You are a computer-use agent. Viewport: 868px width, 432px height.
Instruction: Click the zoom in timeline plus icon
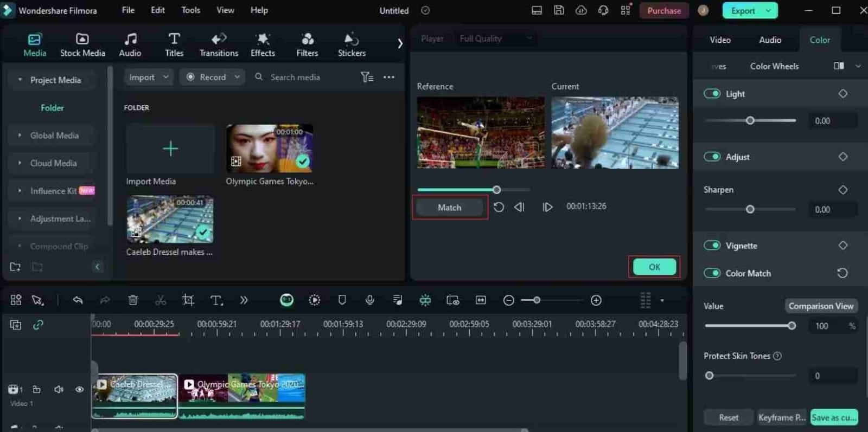tap(596, 300)
